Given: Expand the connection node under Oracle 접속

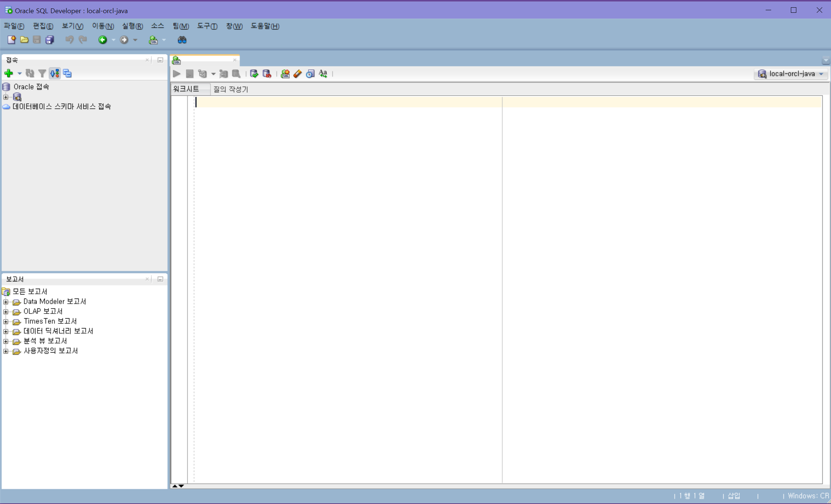Looking at the screenshot, I should pyautogui.click(x=6, y=97).
